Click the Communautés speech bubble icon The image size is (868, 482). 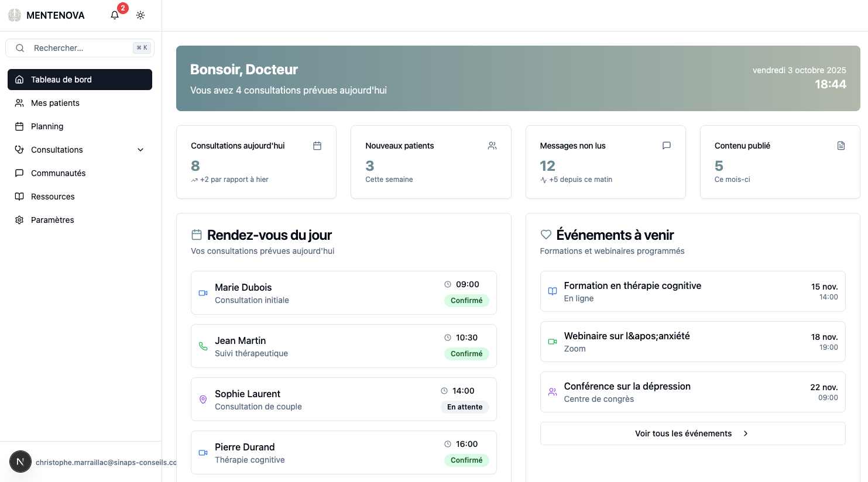tap(19, 173)
